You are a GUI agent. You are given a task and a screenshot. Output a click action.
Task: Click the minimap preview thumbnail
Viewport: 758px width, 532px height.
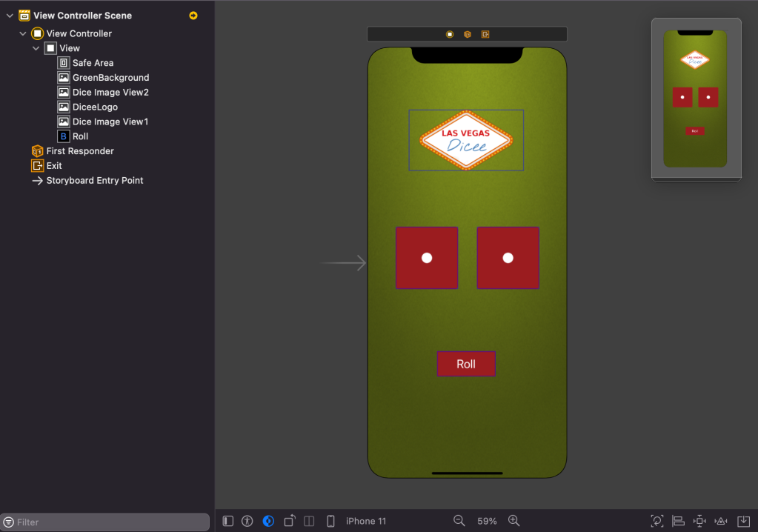[x=695, y=99]
